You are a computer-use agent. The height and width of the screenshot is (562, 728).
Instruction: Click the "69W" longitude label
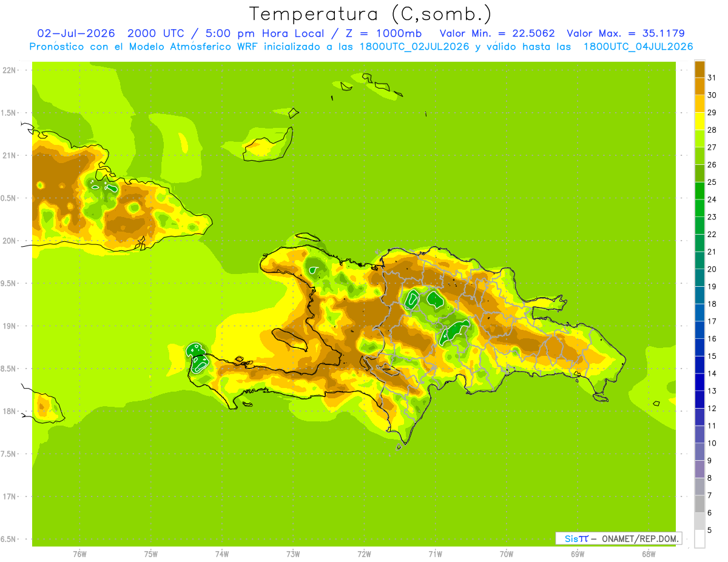click(578, 554)
